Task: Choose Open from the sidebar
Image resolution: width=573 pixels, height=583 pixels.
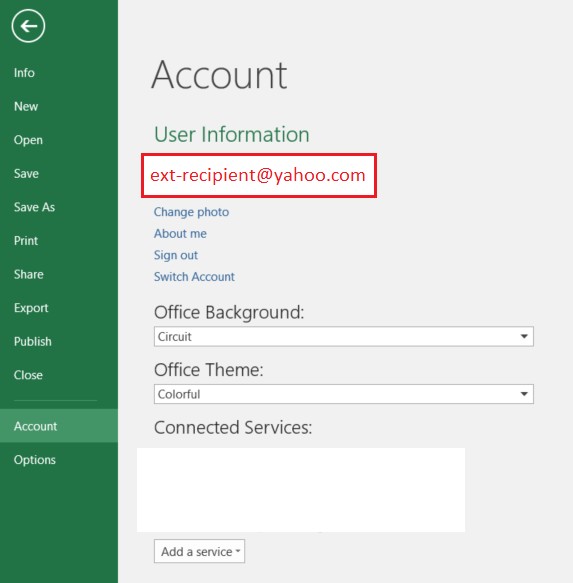Action: [x=28, y=140]
